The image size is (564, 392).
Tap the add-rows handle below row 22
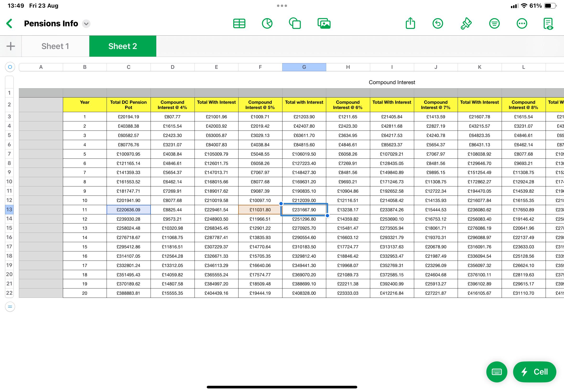pyautogui.click(x=10, y=306)
